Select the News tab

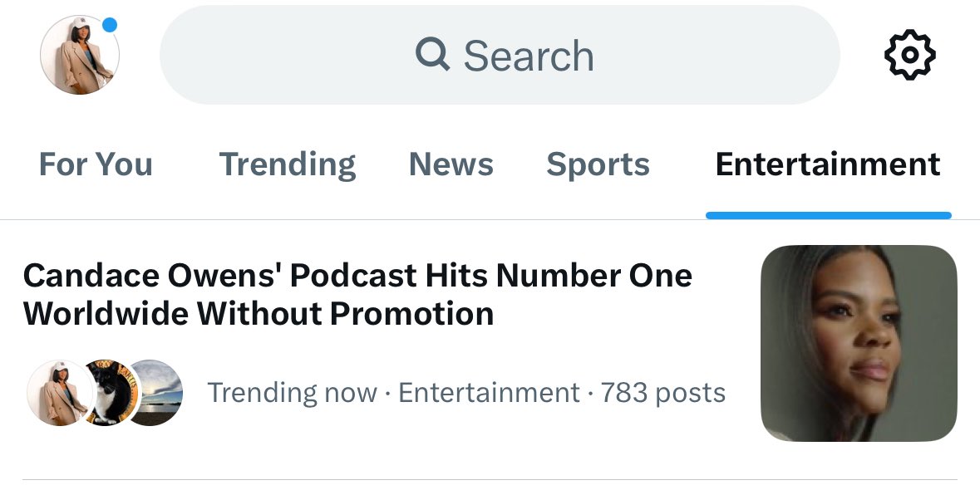coord(451,164)
